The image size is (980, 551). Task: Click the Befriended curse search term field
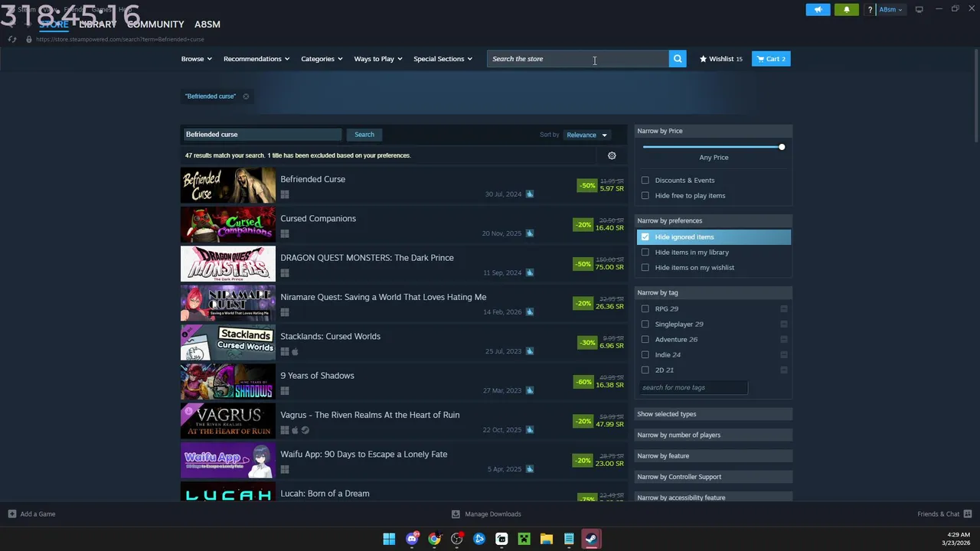click(262, 135)
